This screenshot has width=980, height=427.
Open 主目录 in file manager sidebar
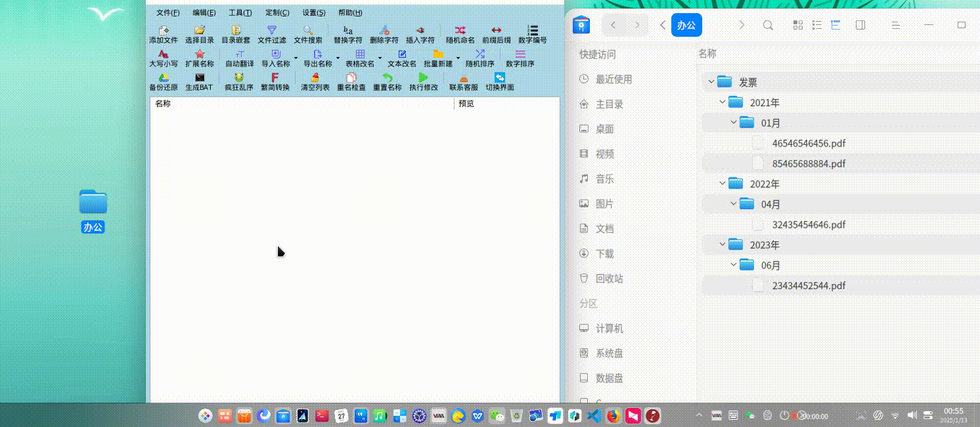(602, 104)
